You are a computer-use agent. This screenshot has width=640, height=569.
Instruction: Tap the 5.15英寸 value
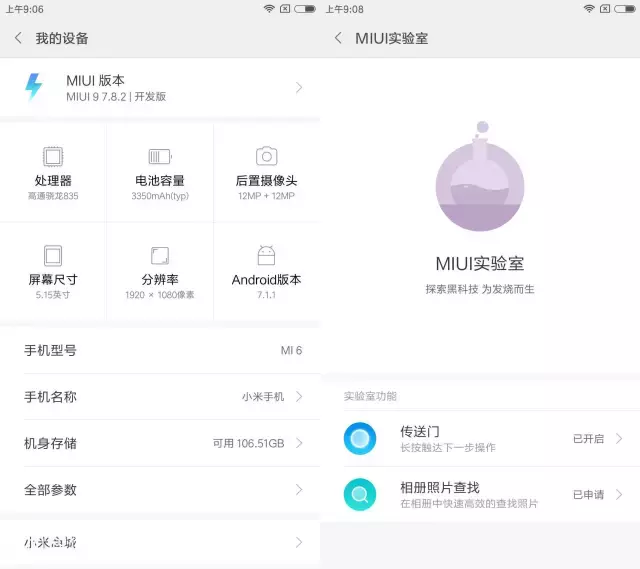pyautogui.click(x=53, y=295)
